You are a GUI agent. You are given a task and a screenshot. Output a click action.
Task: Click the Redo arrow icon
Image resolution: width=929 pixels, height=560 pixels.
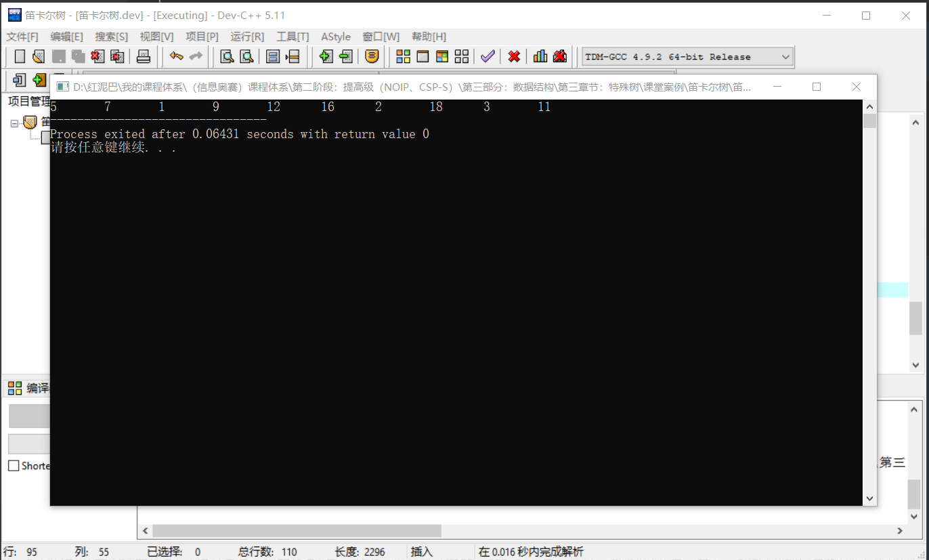tap(196, 57)
